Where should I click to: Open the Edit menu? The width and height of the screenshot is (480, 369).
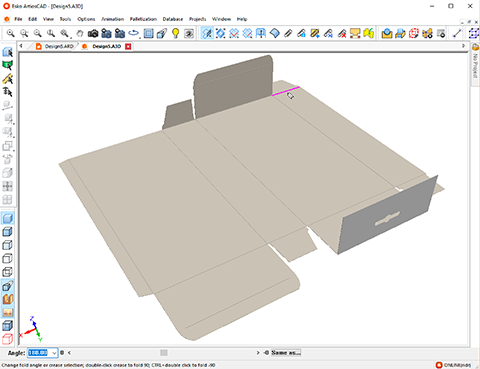33,19
